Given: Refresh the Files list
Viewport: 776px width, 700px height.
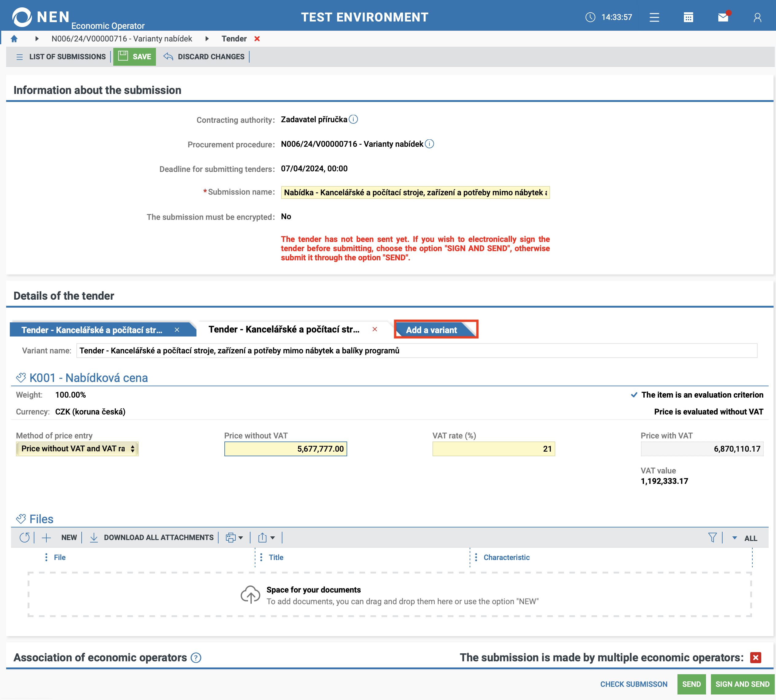Looking at the screenshot, I should tap(25, 538).
